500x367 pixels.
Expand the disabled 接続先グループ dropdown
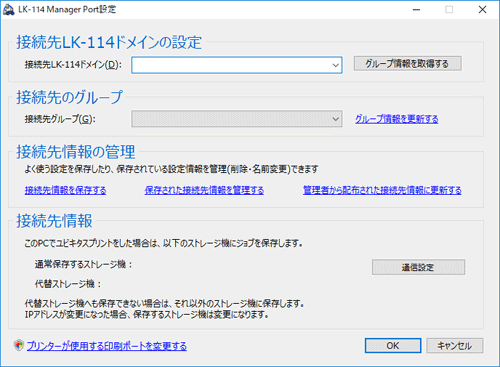336,119
